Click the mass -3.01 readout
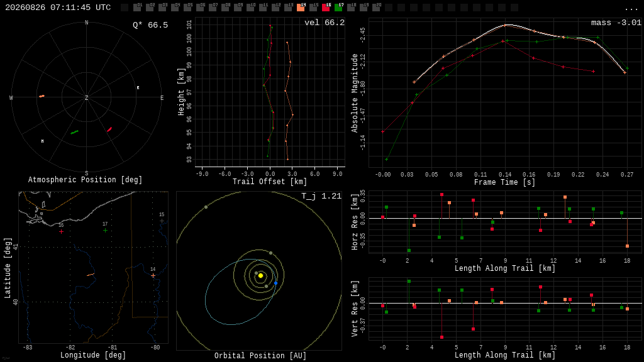This screenshot has height=362, width=644. click(616, 23)
